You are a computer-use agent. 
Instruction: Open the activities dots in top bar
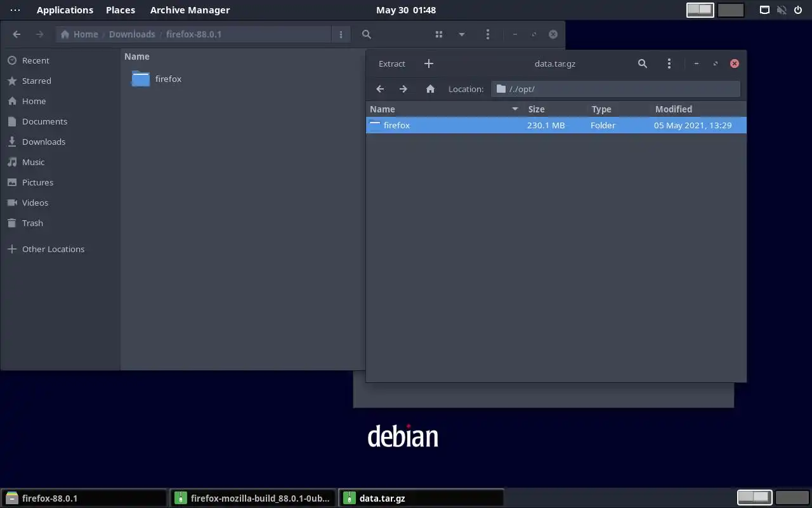15,10
